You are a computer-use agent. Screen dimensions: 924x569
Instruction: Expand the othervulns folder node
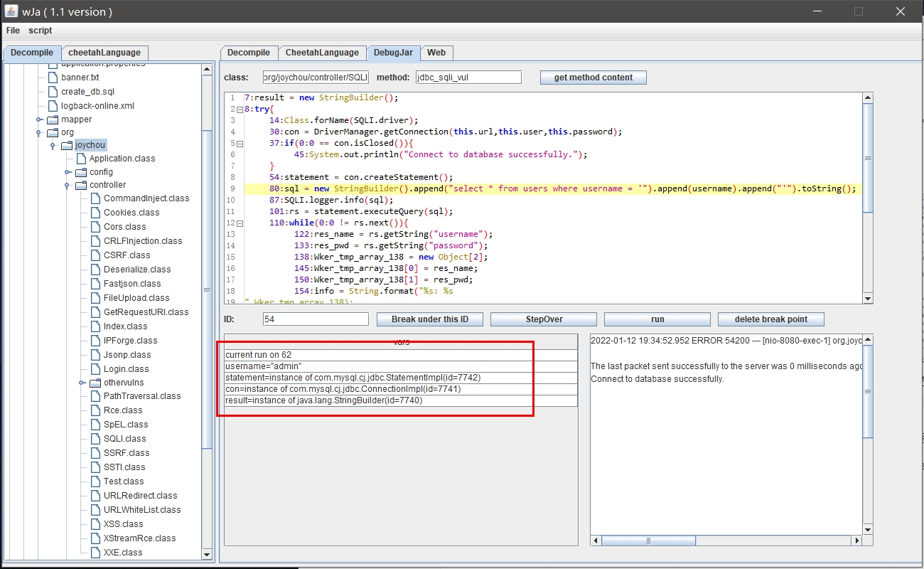pyautogui.click(x=82, y=383)
